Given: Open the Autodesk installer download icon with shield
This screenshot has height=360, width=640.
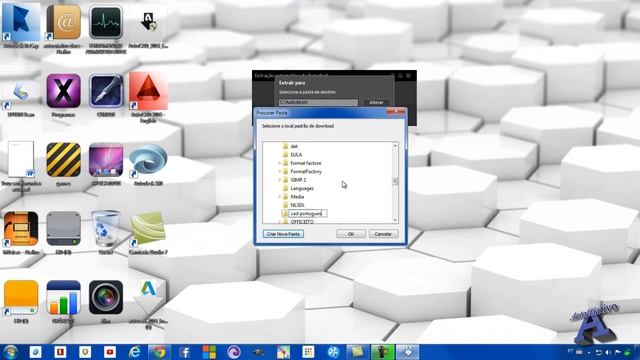Looking at the screenshot, I should pyautogui.click(x=148, y=22).
